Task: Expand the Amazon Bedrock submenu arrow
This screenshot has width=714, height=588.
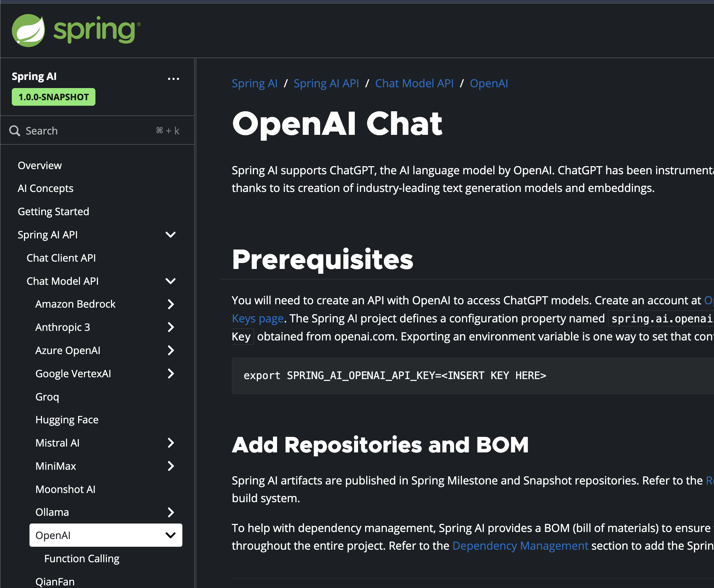Action: tap(171, 304)
